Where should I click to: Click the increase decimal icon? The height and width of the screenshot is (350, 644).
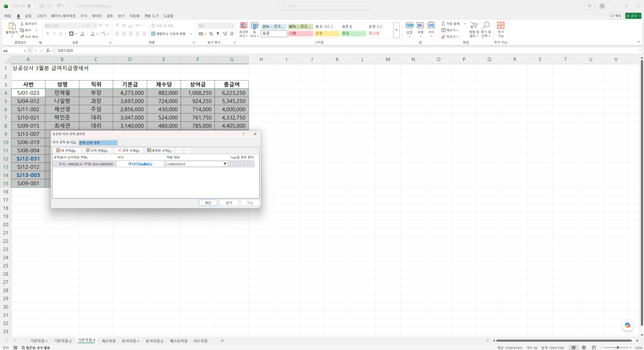[225, 34]
